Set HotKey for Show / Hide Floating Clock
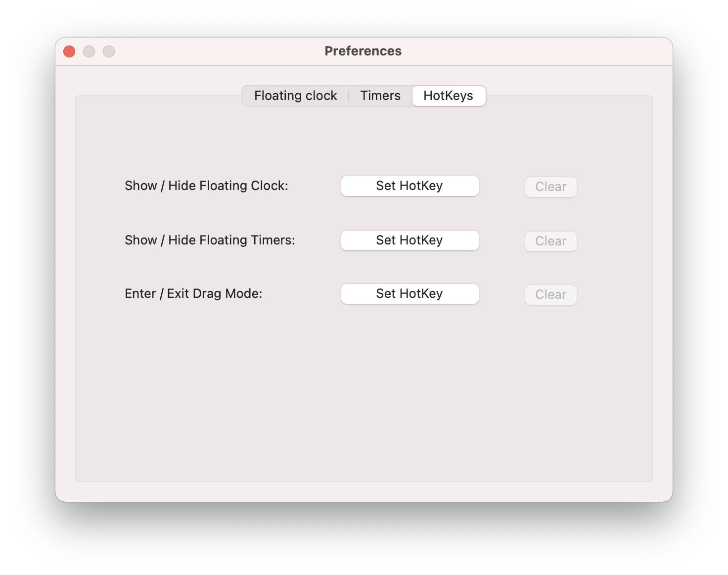Image resolution: width=728 pixels, height=575 pixels. pos(409,186)
